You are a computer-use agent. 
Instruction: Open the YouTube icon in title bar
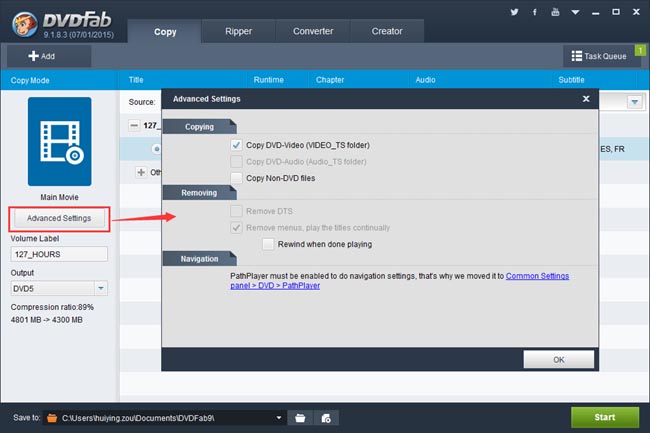(x=555, y=12)
